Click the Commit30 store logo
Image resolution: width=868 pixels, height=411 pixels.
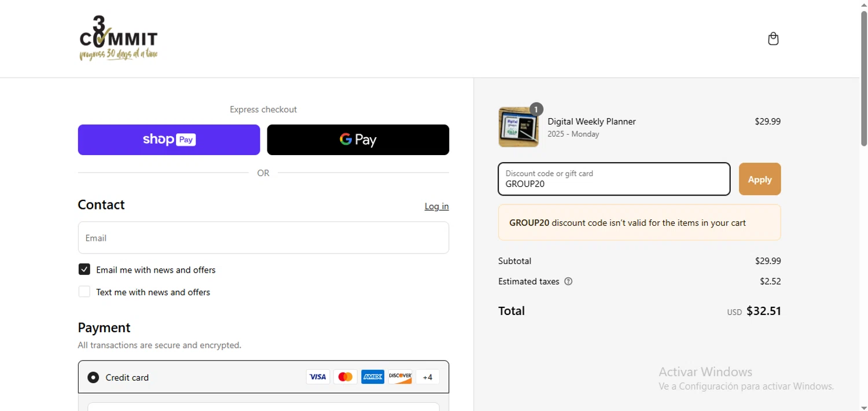pyautogui.click(x=119, y=38)
